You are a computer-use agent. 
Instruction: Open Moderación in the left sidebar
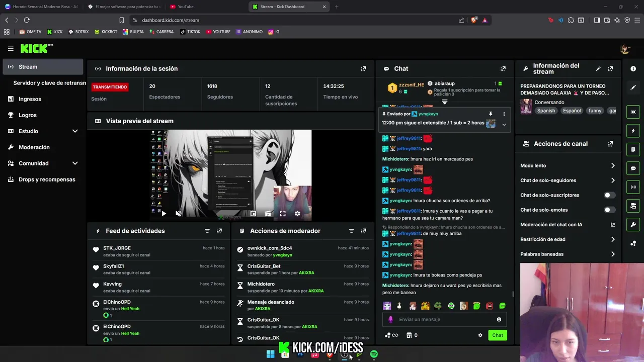[x=43, y=147]
